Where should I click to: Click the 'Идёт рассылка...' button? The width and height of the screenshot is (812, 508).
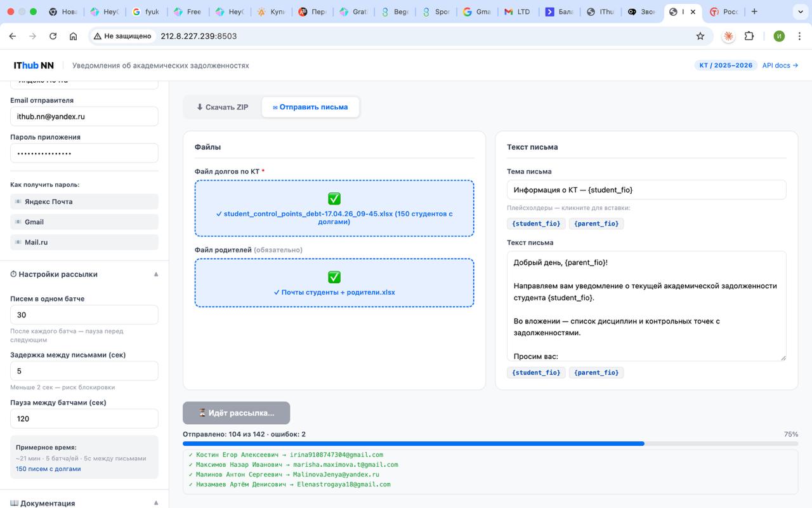click(x=236, y=413)
